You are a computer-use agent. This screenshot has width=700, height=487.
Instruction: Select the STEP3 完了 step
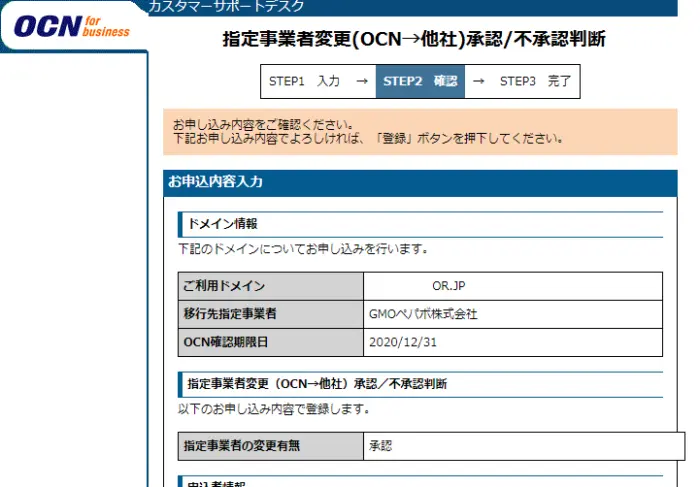[x=535, y=81]
